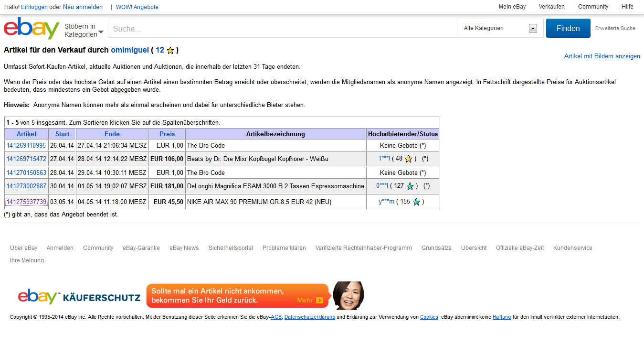The height and width of the screenshot is (345, 644).
Task: Open Übersicht footer link
Action: tap(474, 248)
